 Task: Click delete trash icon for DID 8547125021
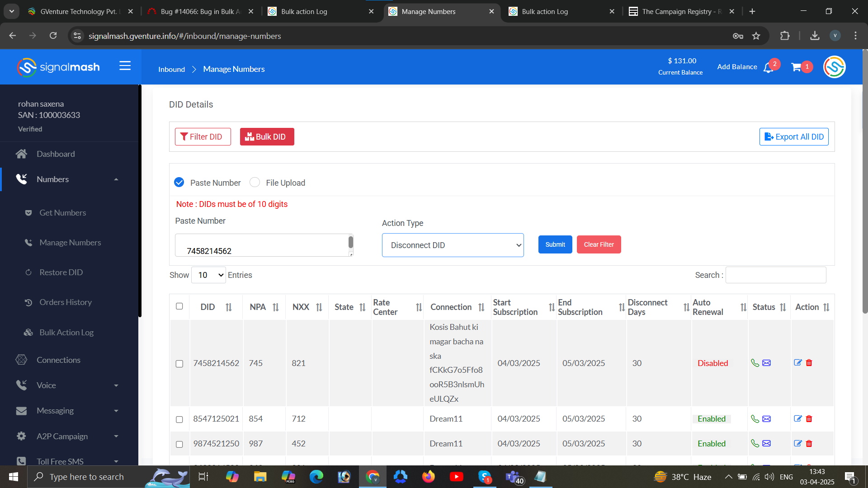pos(809,419)
